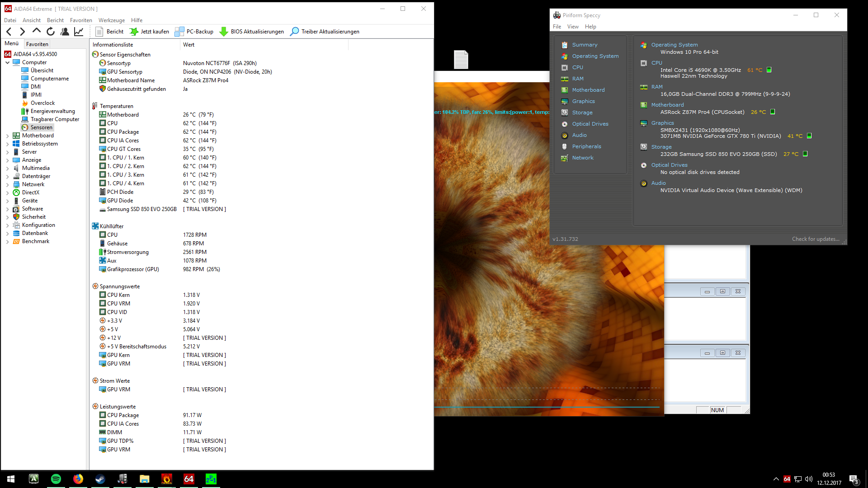Click the user profile icon in toolbar

click(x=65, y=32)
